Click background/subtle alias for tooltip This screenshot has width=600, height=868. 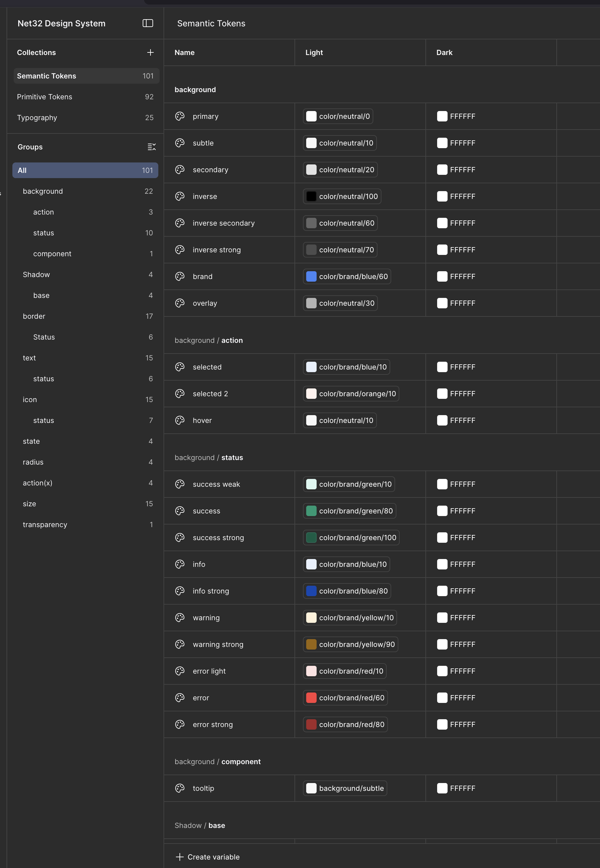345,788
